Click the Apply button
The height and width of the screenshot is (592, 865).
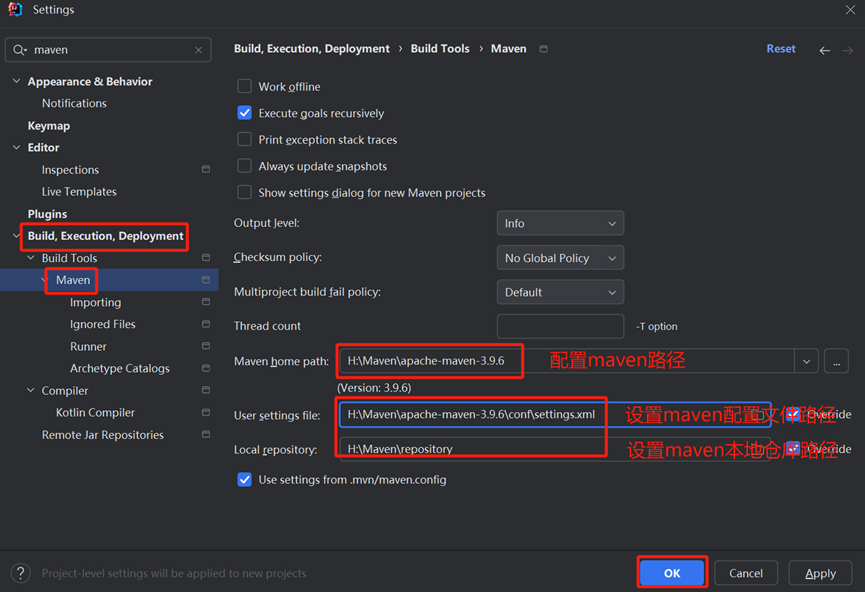pos(820,573)
